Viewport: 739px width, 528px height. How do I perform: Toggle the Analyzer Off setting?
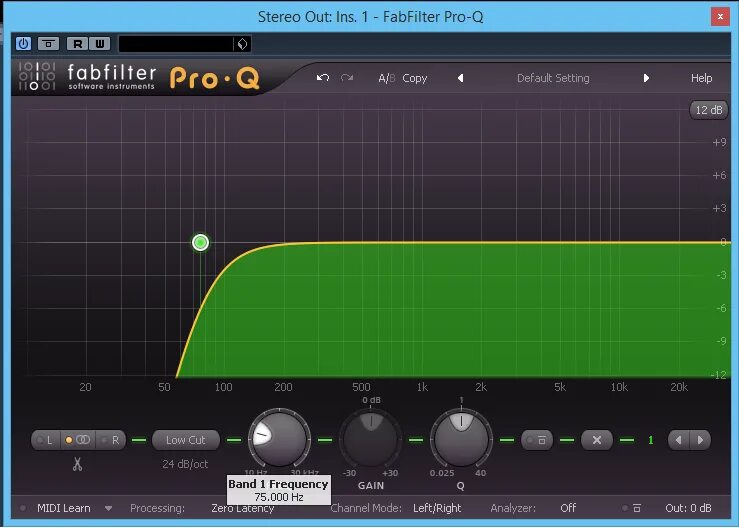pyautogui.click(x=568, y=508)
